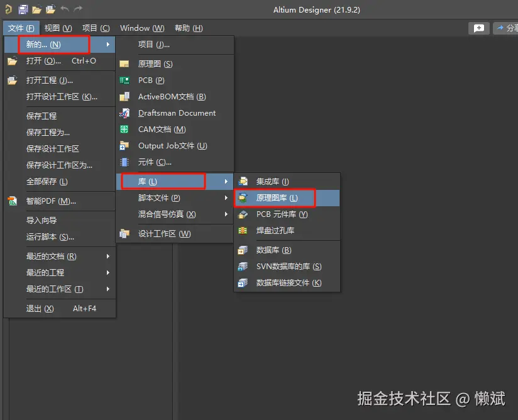
Task: Click the SVN数据库的库 icon
Action: (x=243, y=267)
